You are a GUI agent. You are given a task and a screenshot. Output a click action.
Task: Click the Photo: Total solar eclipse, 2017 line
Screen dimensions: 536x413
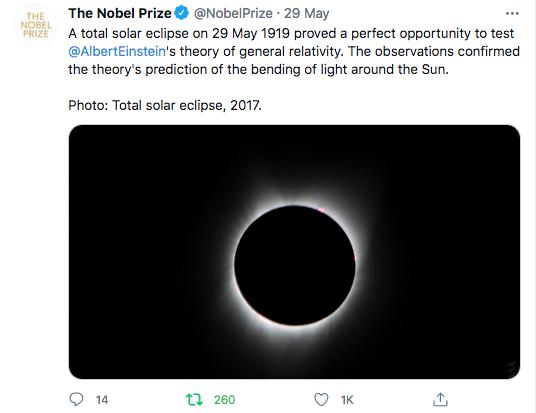click(165, 105)
